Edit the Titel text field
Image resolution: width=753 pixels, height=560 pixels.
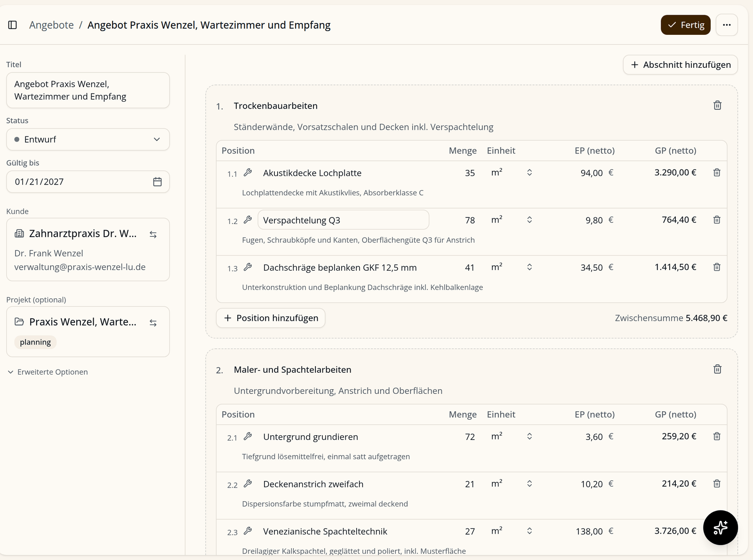[x=88, y=90]
